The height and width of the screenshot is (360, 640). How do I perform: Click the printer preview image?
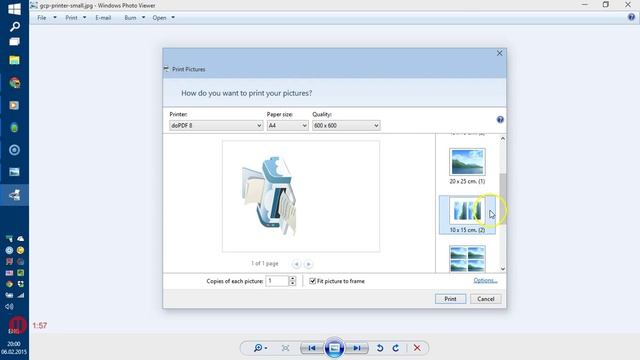269,196
